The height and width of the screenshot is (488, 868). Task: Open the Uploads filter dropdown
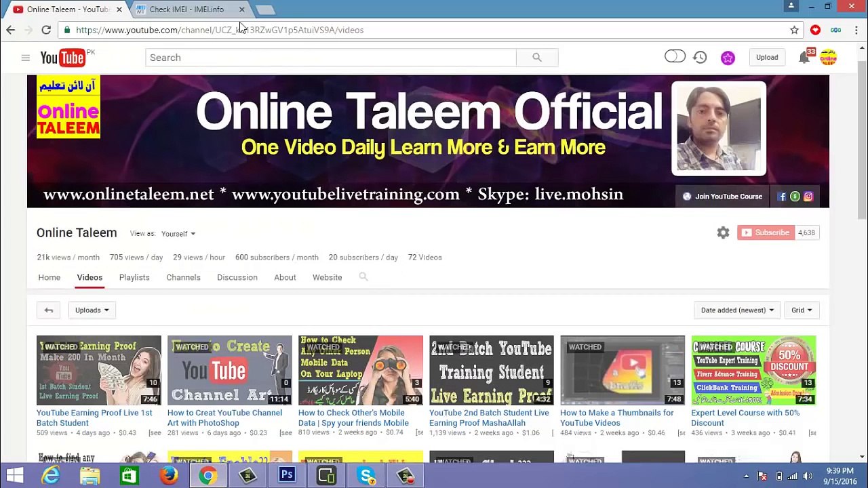coord(92,310)
